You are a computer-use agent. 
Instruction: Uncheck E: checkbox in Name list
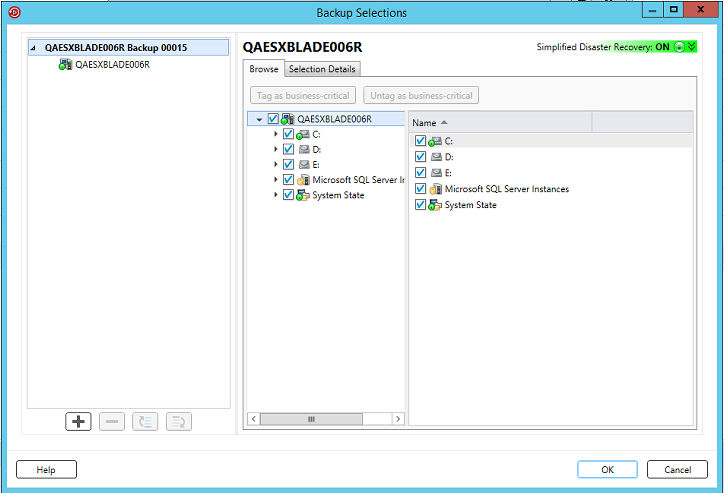pyautogui.click(x=420, y=173)
